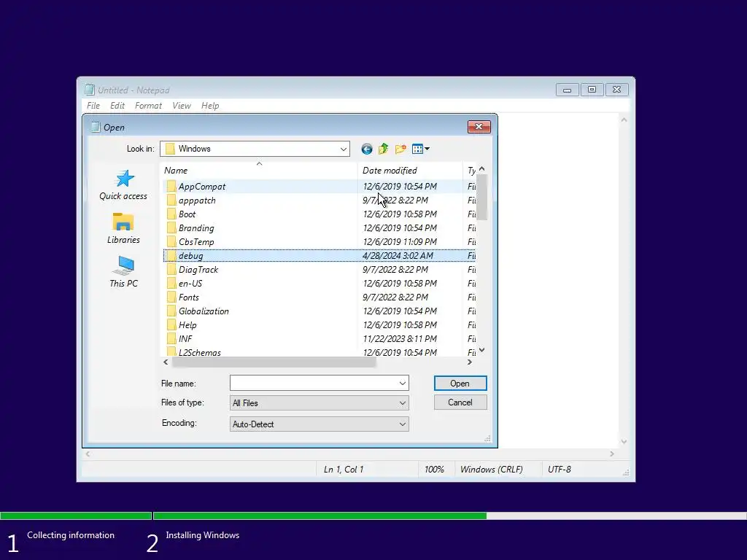Select Quick access in the places bar

(123, 185)
